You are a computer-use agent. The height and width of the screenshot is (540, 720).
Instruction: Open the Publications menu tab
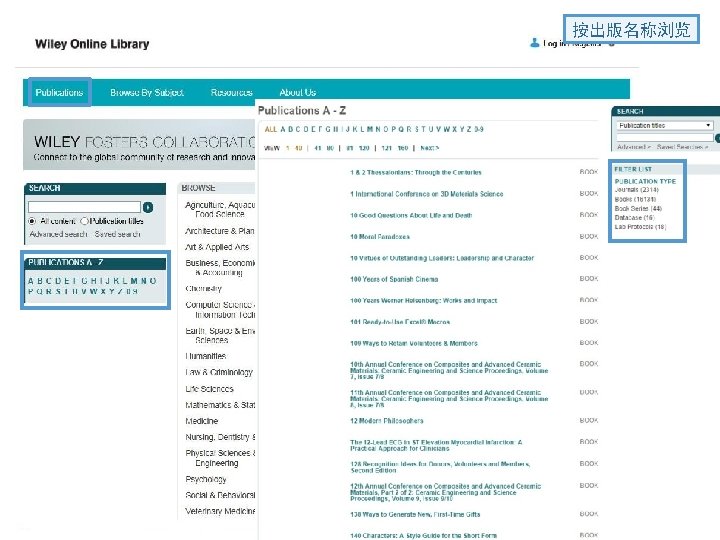59,92
